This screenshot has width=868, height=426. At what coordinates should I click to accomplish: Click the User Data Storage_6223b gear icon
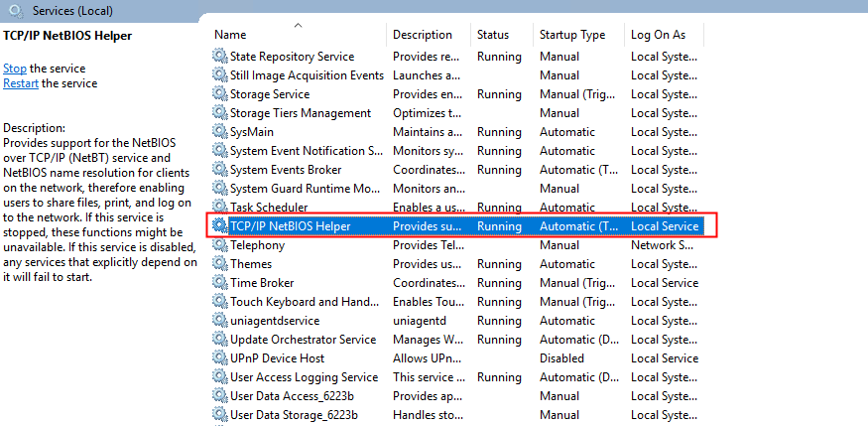point(220,414)
